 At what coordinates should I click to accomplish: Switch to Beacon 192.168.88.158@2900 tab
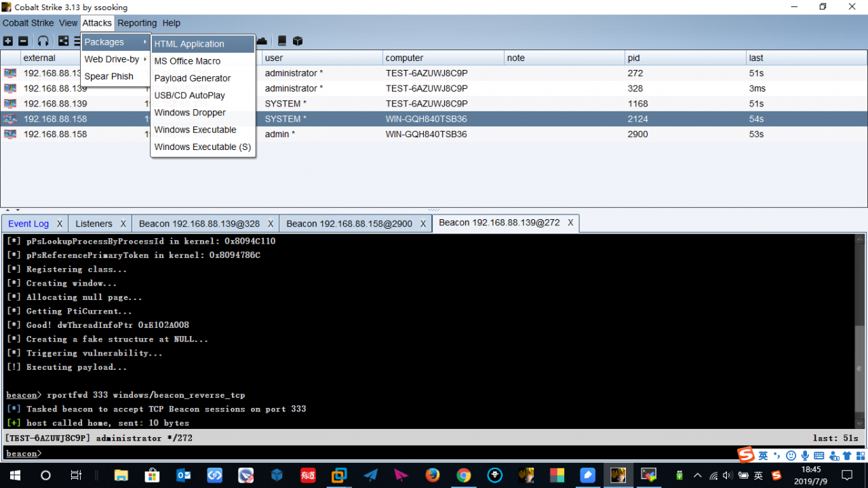pos(349,224)
